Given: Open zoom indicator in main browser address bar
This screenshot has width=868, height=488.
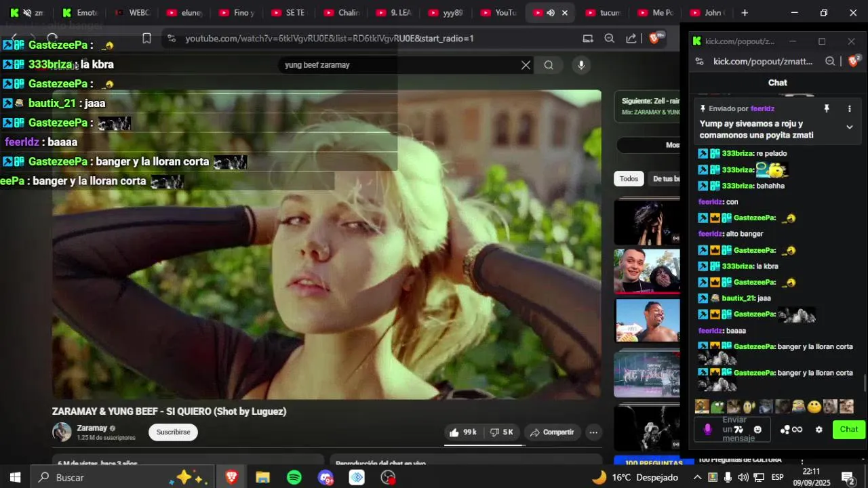Looking at the screenshot, I should (610, 39).
